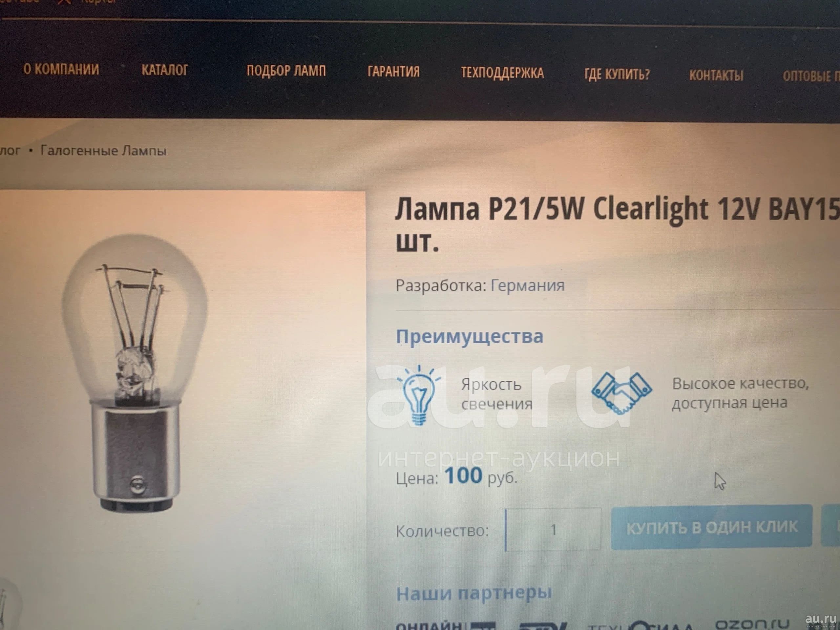This screenshot has height=630, width=840.
Task: Click the large P21/5W bulb image
Action: pyautogui.click(x=135, y=373)
